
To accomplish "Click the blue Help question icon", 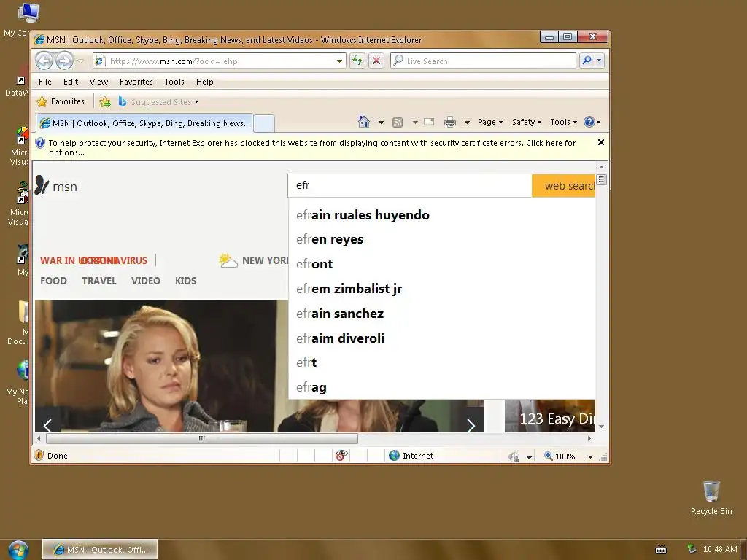I will click(x=589, y=122).
